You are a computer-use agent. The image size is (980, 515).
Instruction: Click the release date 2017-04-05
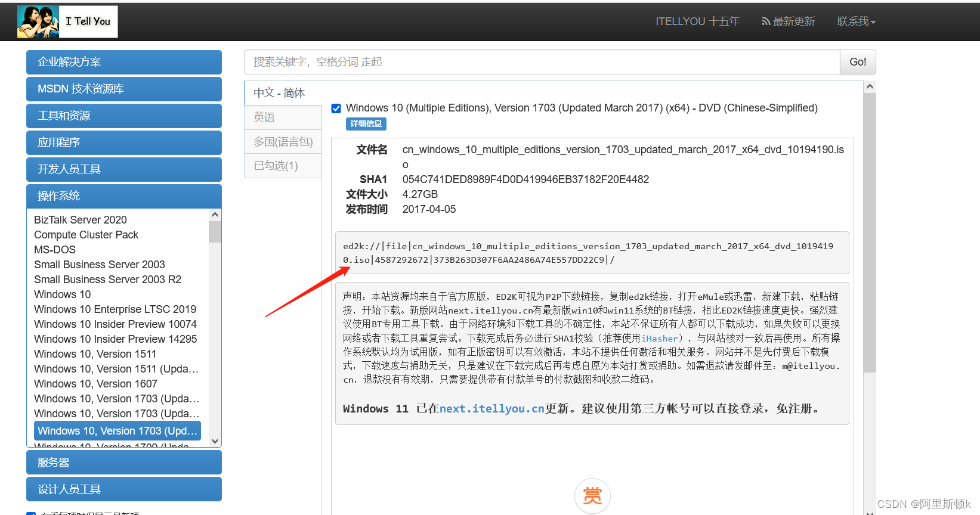click(429, 209)
